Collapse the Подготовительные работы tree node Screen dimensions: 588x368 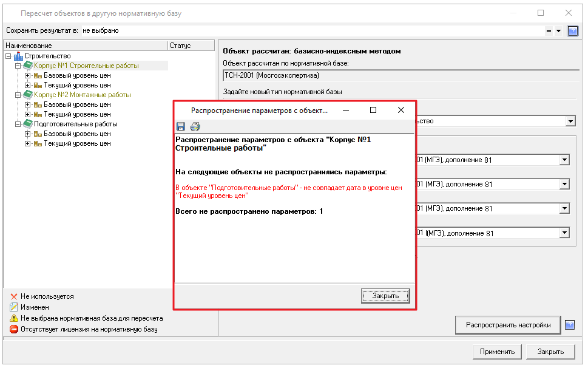click(18, 124)
